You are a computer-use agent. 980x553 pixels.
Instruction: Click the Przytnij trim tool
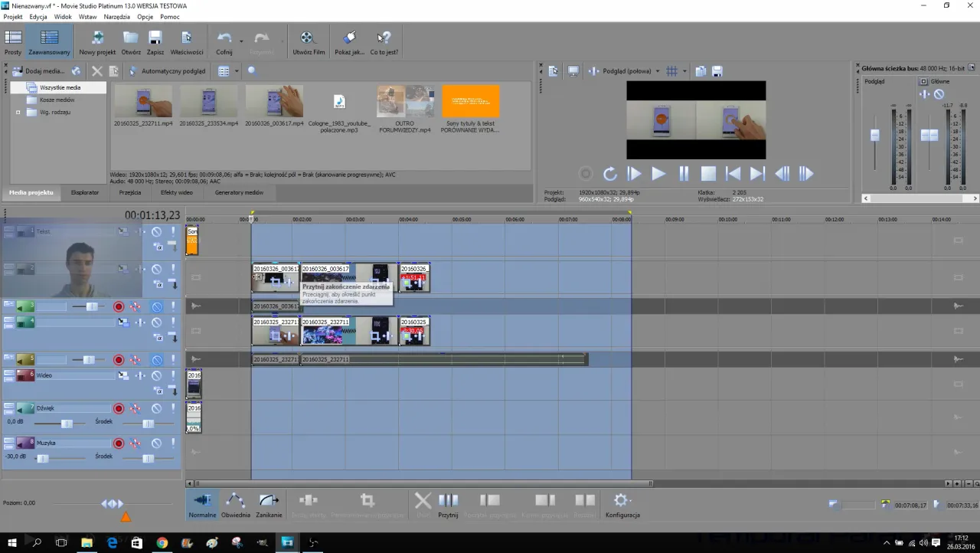click(x=449, y=506)
